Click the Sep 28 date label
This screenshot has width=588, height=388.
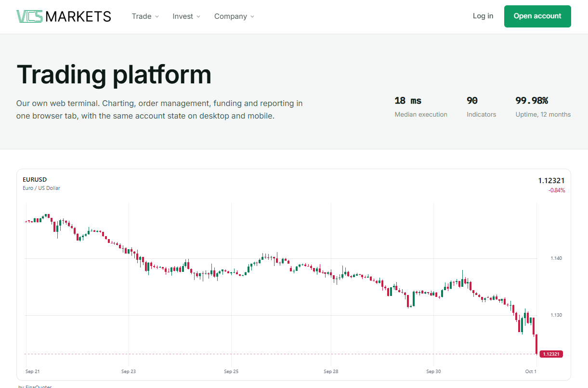[331, 372]
